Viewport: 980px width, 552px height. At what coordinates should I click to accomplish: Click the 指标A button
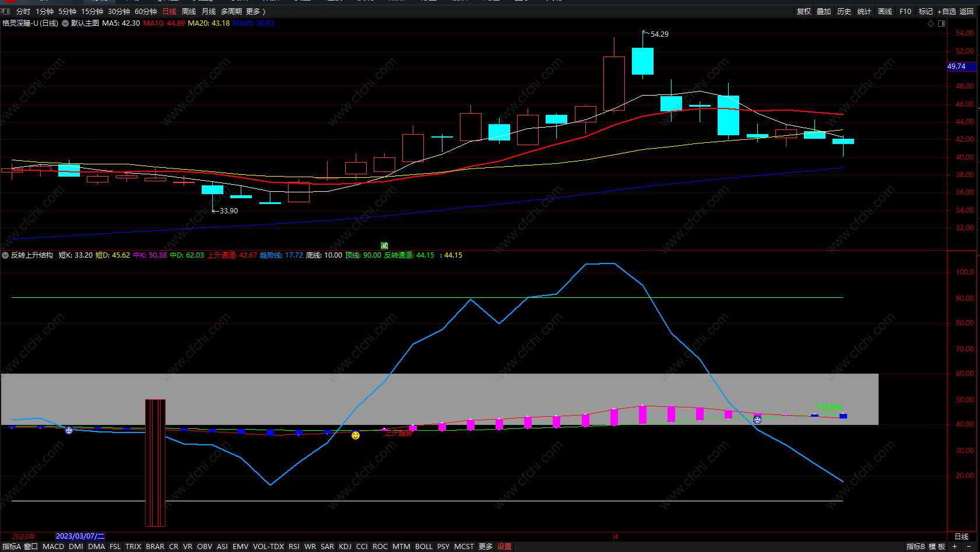click(x=11, y=547)
